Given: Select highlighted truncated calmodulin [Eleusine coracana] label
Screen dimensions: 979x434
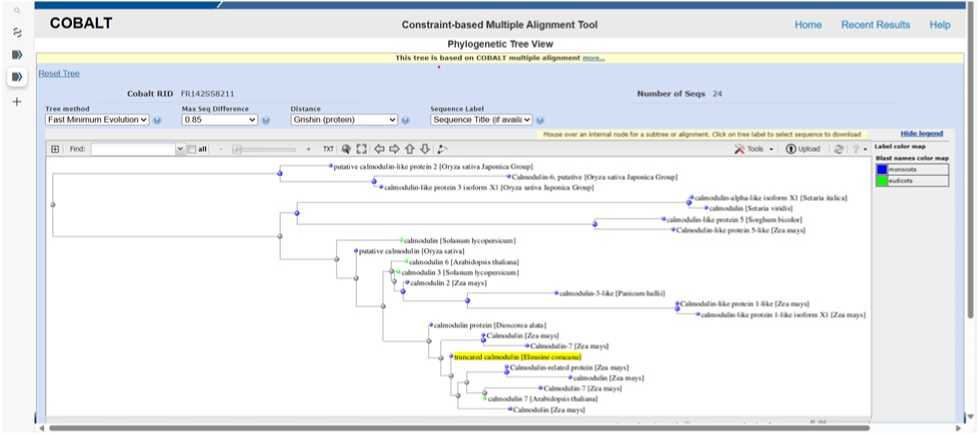Looking at the screenshot, I should coord(518,357).
